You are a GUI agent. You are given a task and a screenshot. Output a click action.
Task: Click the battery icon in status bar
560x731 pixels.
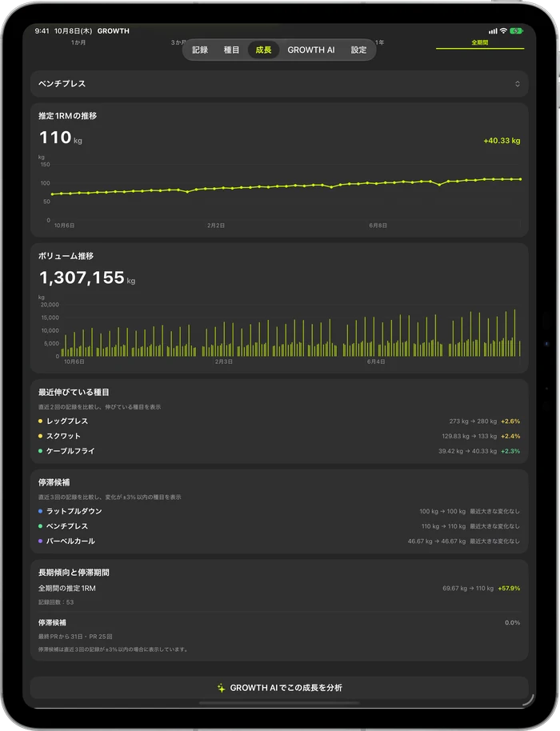[x=516, y=30]
